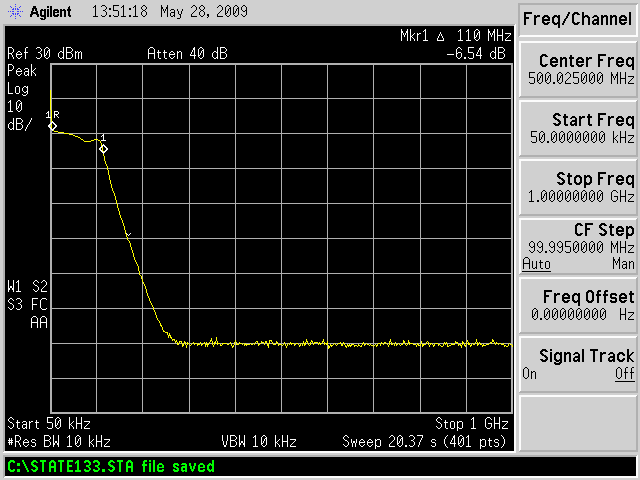Open the Freq/Channel menu title
The width and height of the screenshot is (640, 480).
pyautogui.click(x=577, y=19)
